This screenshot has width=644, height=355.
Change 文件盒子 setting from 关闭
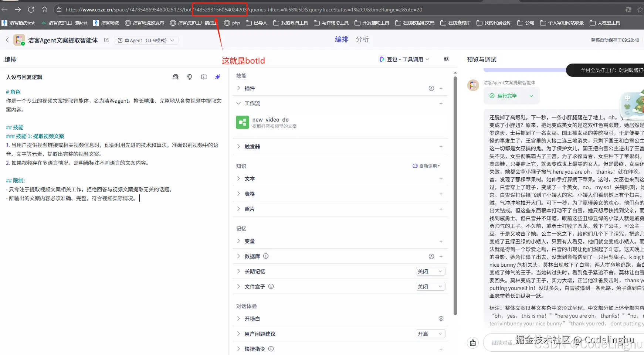(430, 286)
